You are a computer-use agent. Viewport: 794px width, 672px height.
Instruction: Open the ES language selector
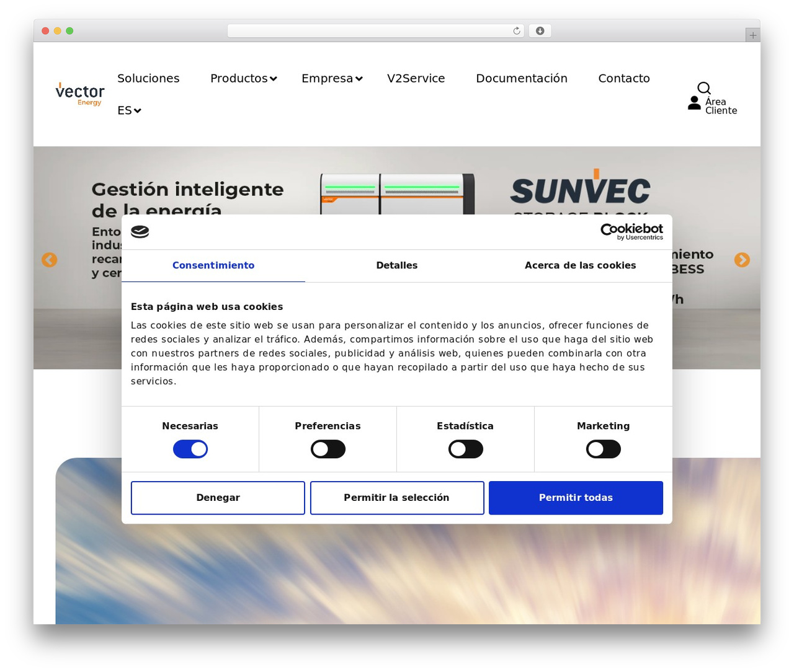pyautogui.click(x=129, y=110)
